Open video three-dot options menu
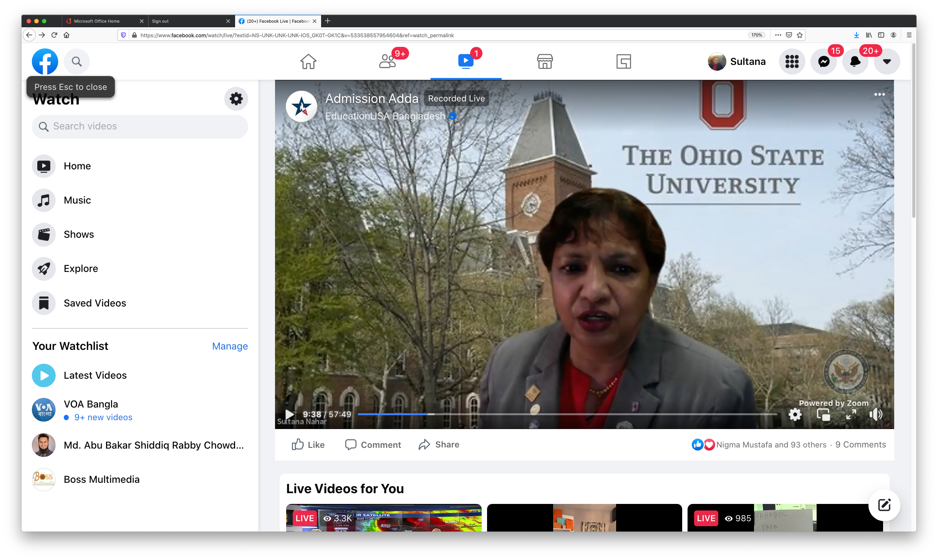938x560 pixels. [x=879, y=94]
